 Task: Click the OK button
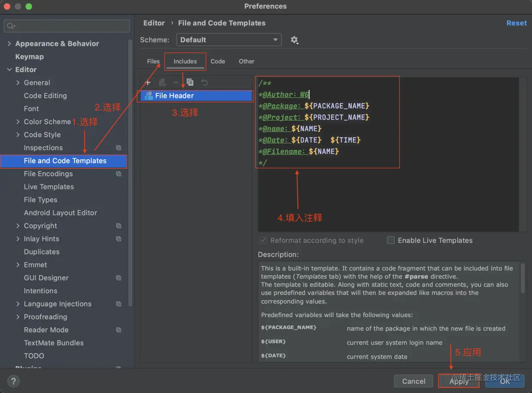click(x=505, y=381)
